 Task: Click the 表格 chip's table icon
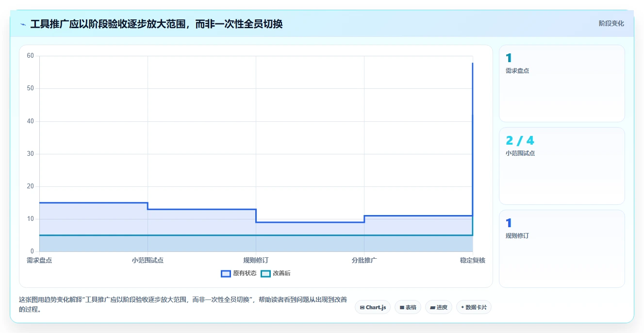402,307
